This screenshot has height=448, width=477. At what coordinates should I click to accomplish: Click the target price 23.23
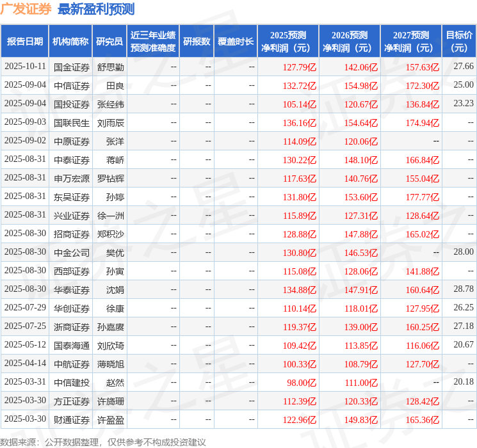464,104
